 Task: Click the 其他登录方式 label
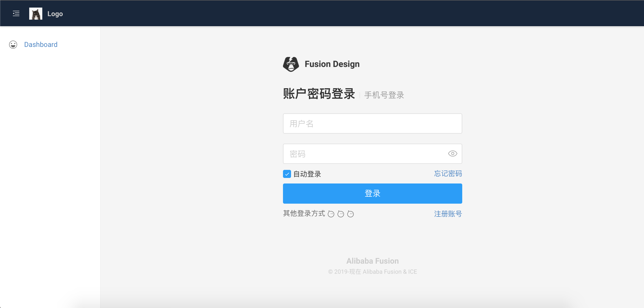304,213
